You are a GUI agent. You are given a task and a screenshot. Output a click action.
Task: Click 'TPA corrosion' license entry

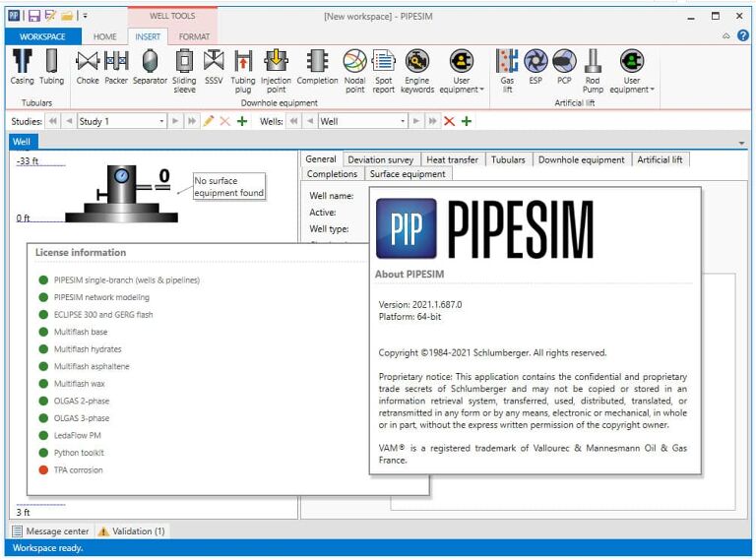78,469
